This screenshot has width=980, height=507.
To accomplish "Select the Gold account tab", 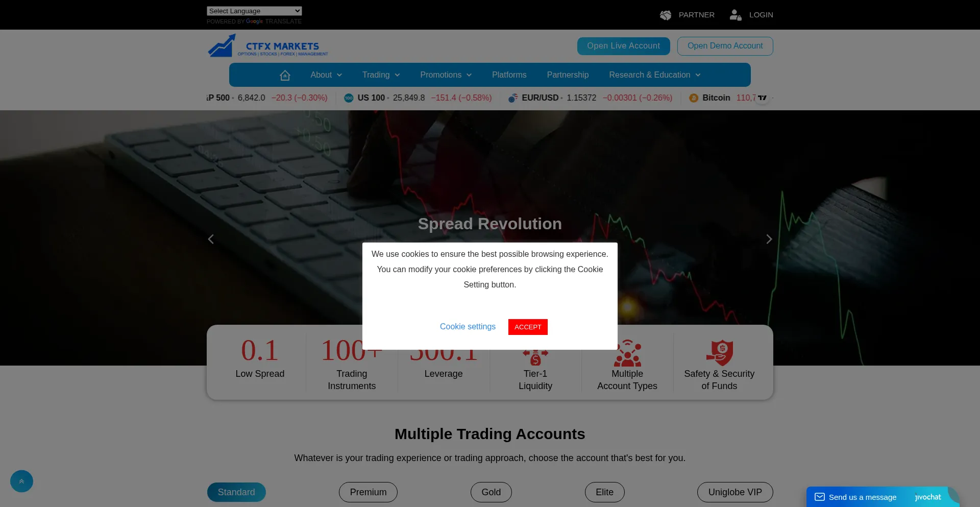I will click(x=491, y=492).
